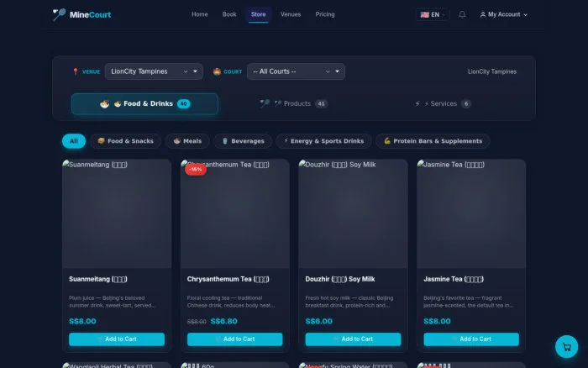This screenshot has width=588, height=368.
Task: Expand the All Courts dropdown
Action: 296,71
